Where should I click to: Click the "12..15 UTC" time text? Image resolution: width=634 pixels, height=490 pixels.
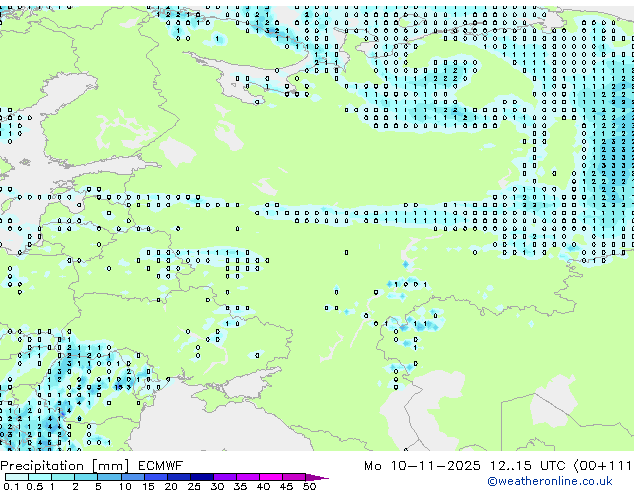point(527,466)
